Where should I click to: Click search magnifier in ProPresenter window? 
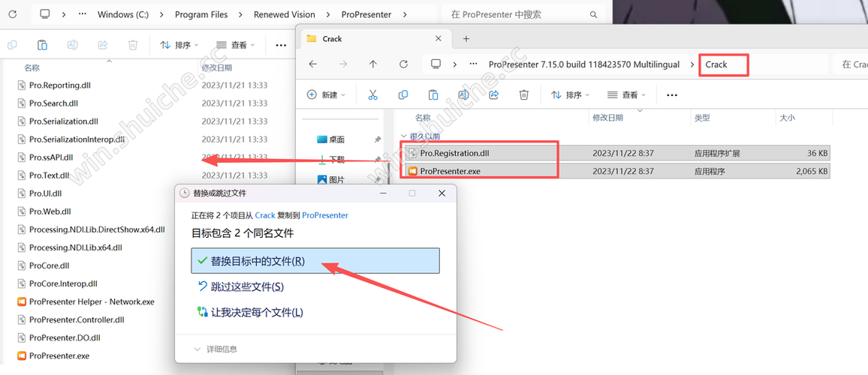[593, 15]
